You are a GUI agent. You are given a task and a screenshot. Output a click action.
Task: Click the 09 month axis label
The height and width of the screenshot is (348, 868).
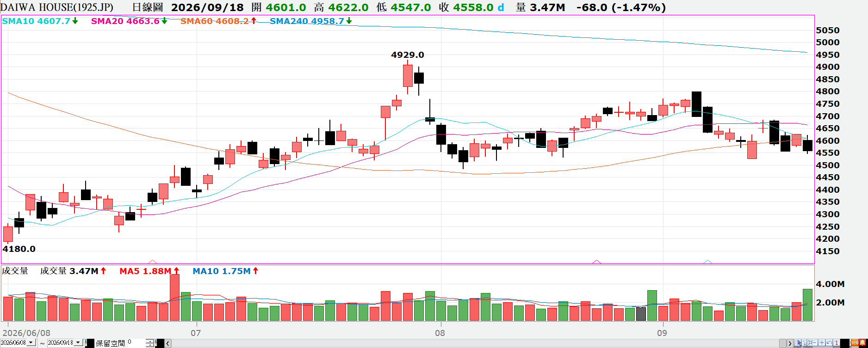pyautogui.click(x=662, y=333)
